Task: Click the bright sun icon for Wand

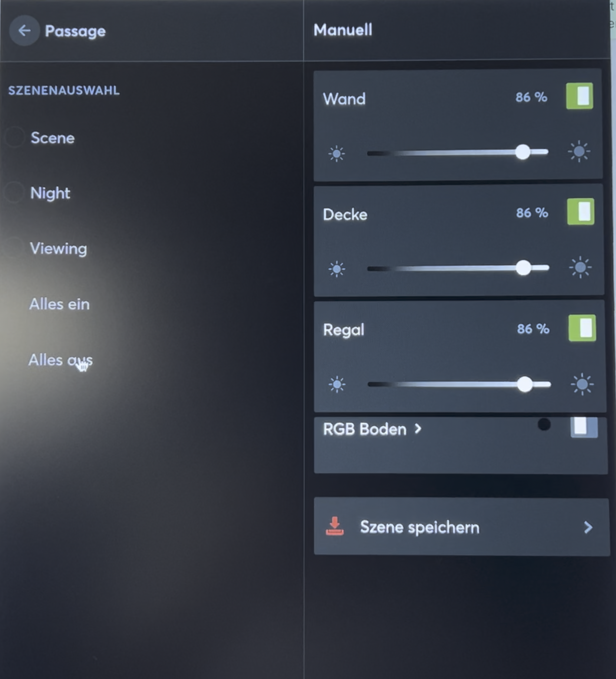Action: [579, 152]
